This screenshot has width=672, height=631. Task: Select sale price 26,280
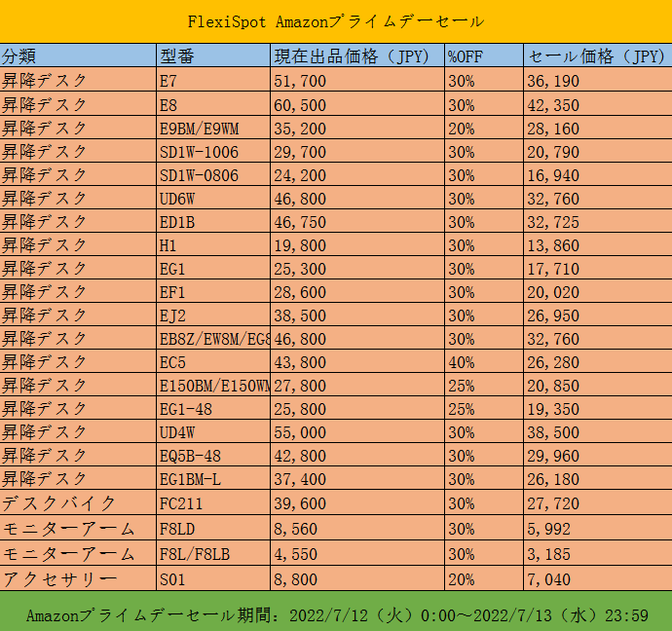[598, 361]
